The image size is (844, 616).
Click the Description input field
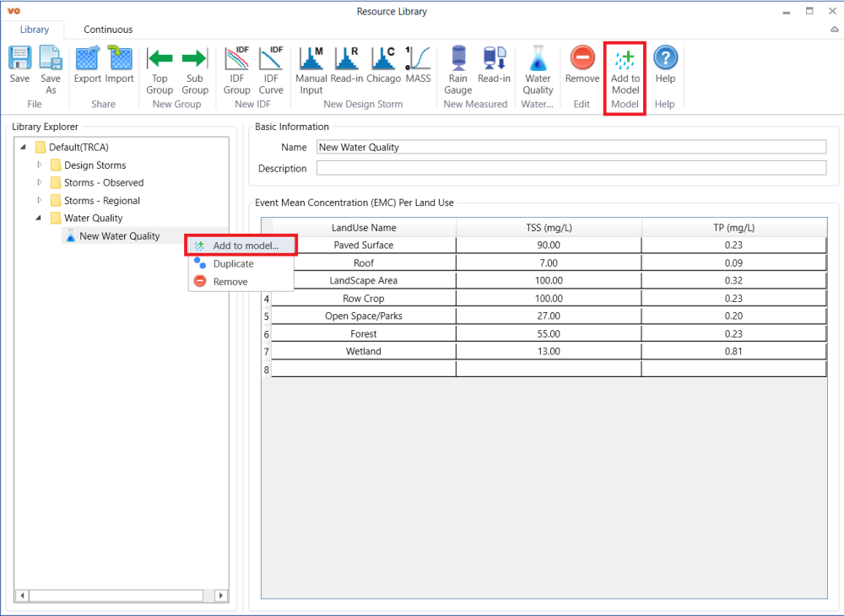click(x=571, y=168)
